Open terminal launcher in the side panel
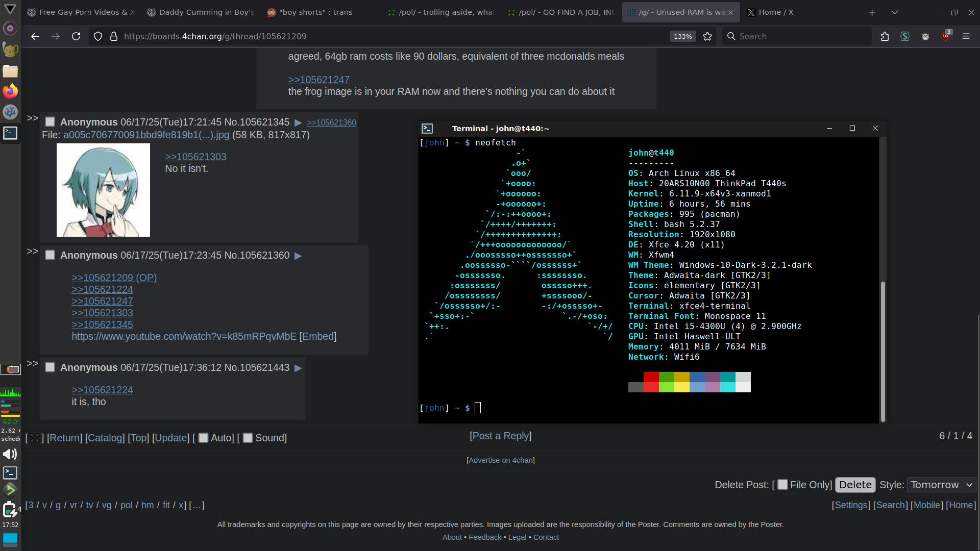The width and height of the screenshot is (980, 551). click(x=10, y=133)
